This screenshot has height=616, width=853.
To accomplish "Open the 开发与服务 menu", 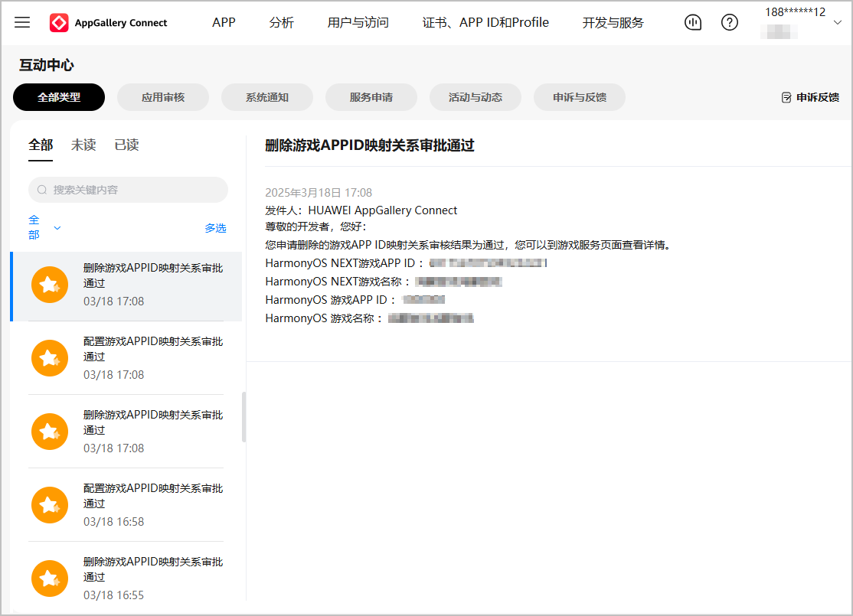I will (x=613, y=22).
